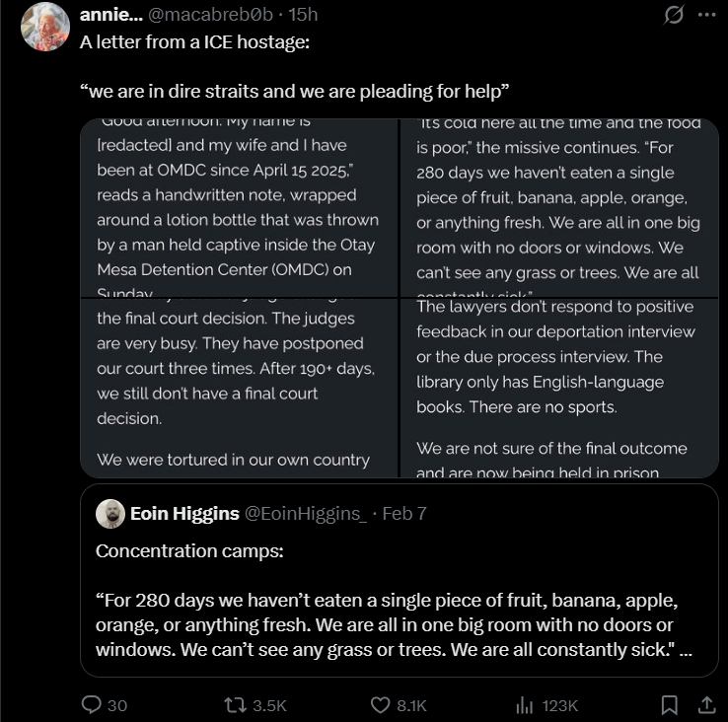Screen dimensions: 728x722
Task: Open view analytics bar chart icon
Action: pyautogui.click(x=525, y=704)
